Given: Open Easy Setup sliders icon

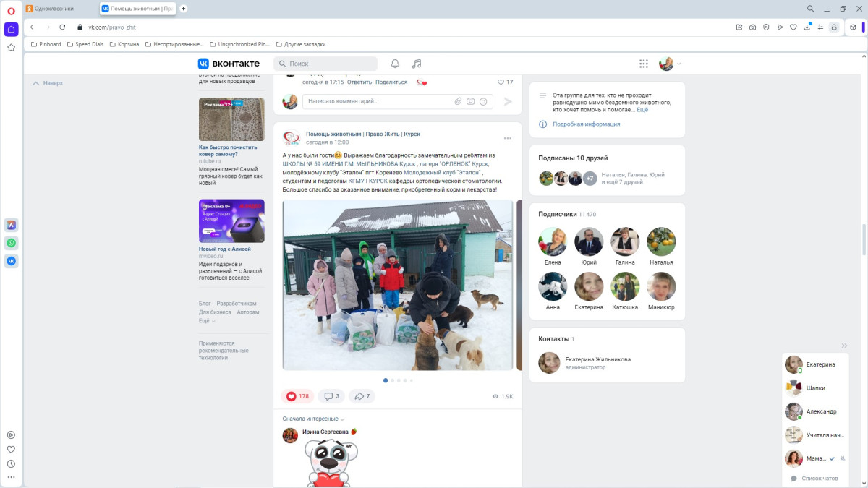Looking at the screenshot, I should coord(821,27).
